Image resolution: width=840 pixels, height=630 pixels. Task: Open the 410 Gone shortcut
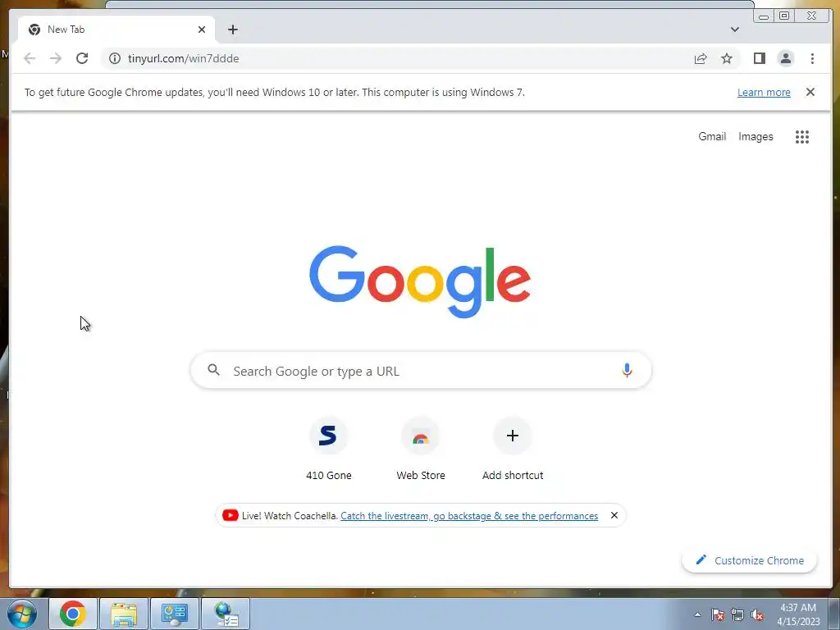click(x=328, y=450)
